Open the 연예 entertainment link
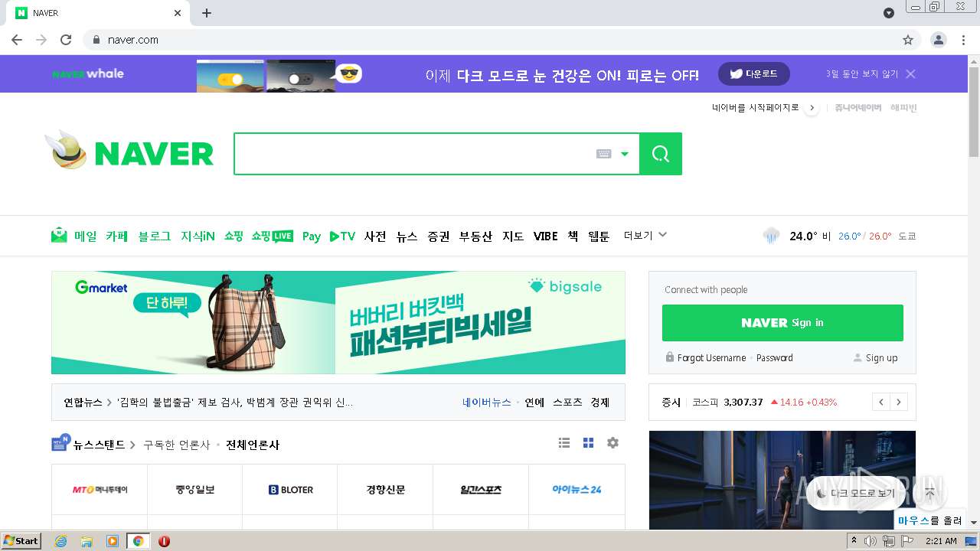980x551 pixels. tap(534, 403)
